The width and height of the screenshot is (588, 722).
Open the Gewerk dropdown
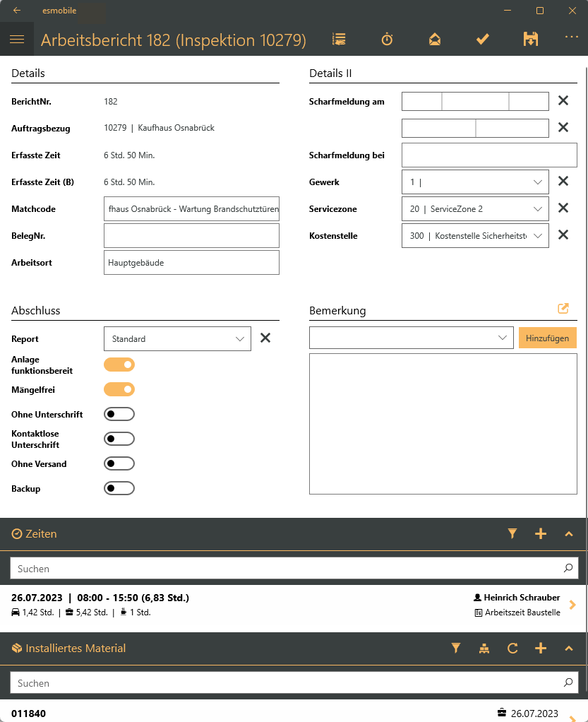click(x=475, y=182)
